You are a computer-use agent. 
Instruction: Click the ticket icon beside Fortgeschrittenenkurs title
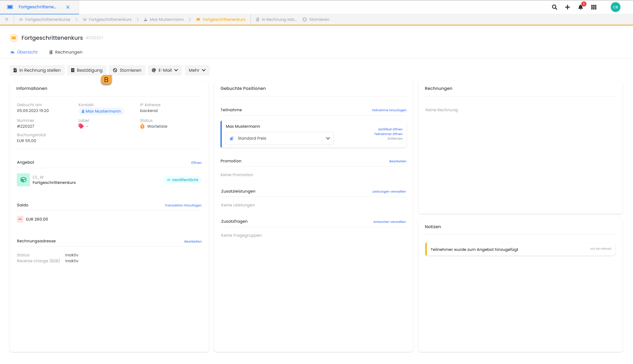coord(13,38)
